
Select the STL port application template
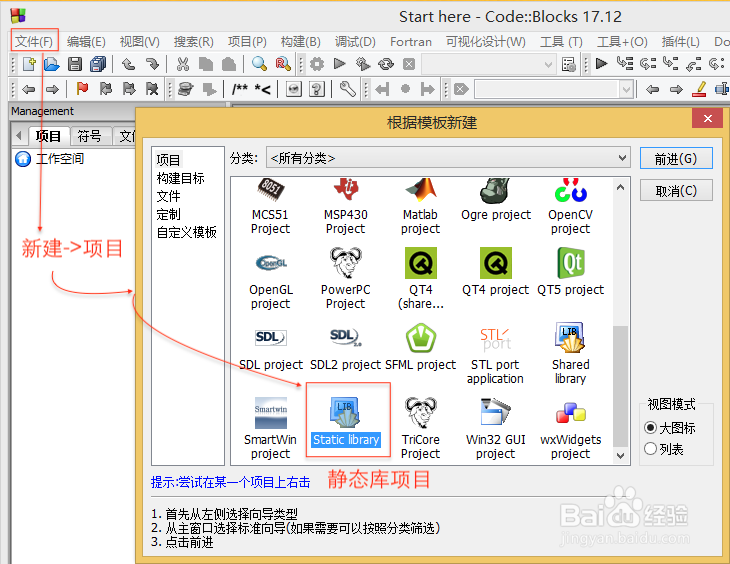pyautogui.click(x=495, y=354)
